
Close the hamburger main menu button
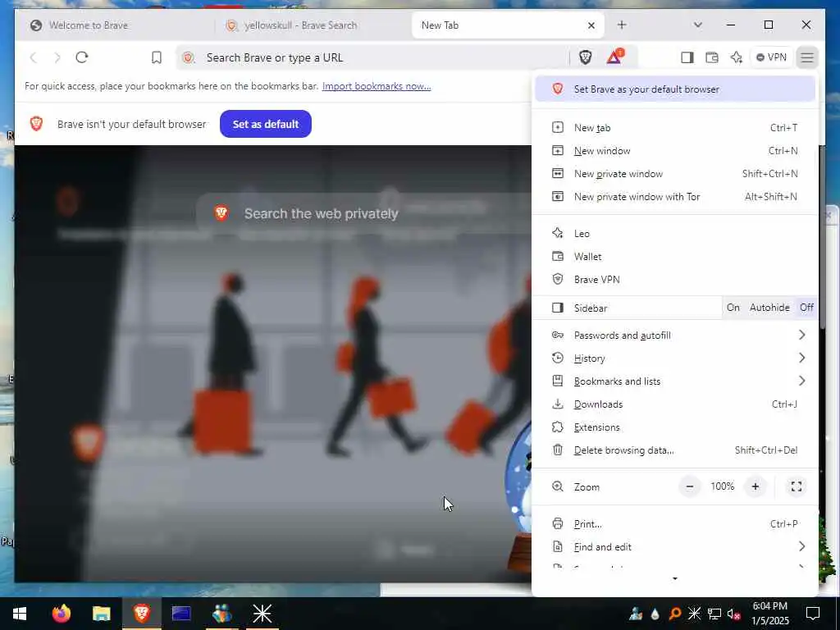[807, 57]
